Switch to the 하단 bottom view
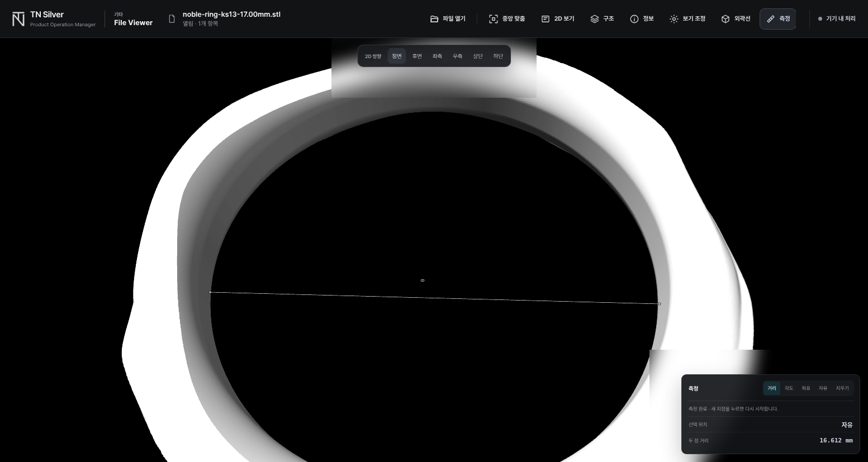The image size is (868, 462). coord(498,56)
